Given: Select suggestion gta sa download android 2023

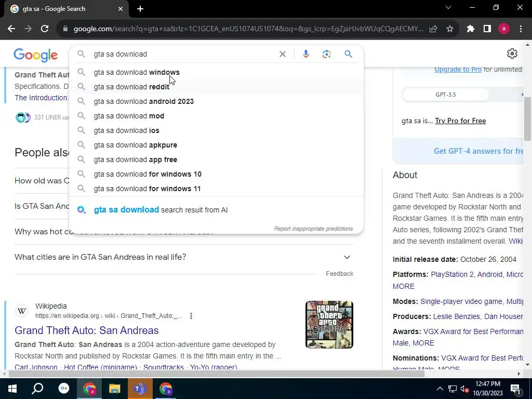Looking at the screenshot, I should [217, 101].
